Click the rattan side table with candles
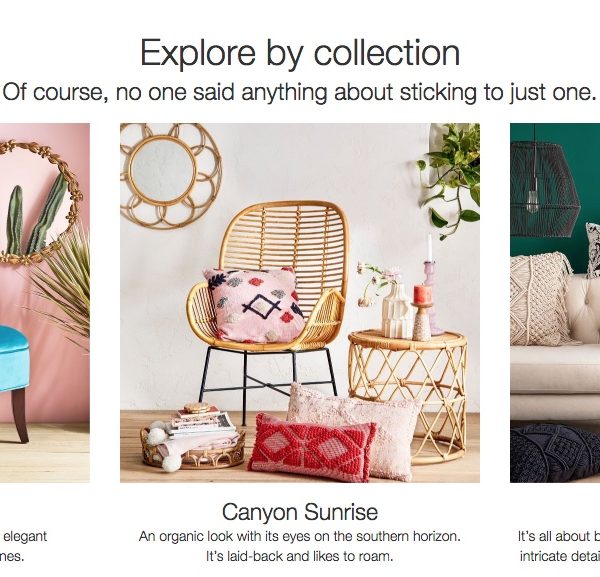This screenshot has width=600, height=577. pyautogui.click(x=408, y=396)
